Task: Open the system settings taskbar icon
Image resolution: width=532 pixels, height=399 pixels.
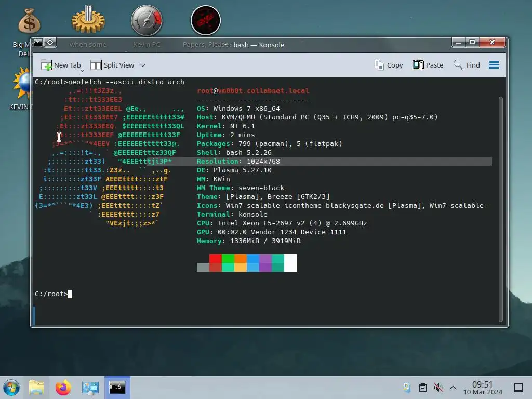Action: (x=90, y=388)
